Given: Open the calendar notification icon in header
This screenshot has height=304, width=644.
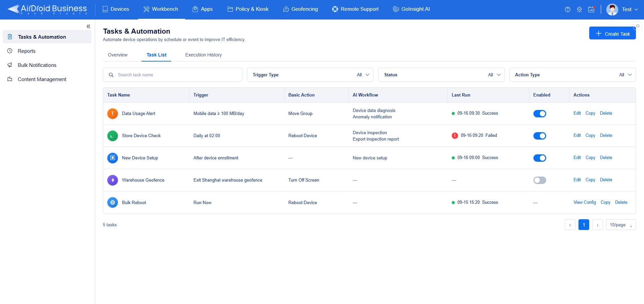Looking at the screenshot, I should 591,9.
